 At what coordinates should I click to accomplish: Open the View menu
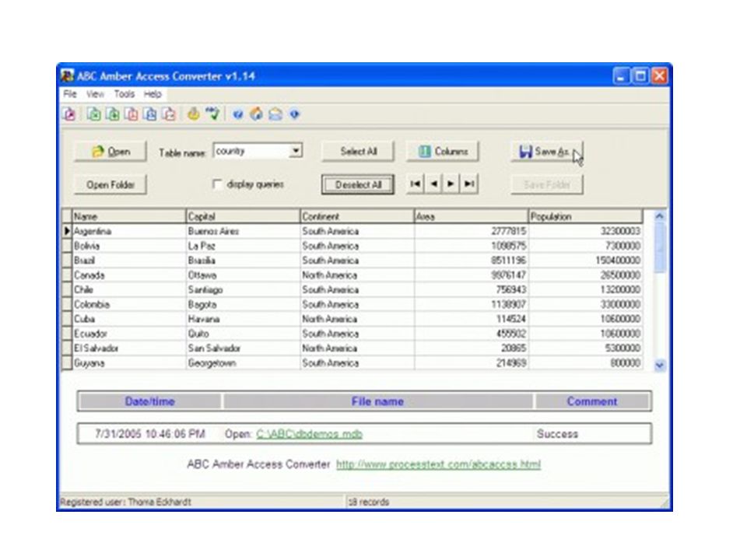pos(95,94)
